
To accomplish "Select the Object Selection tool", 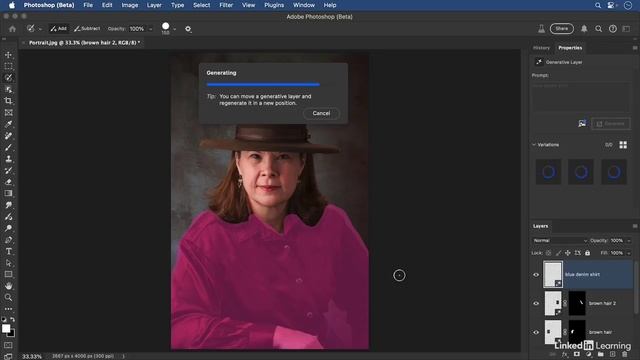I will tap(8, 89).
